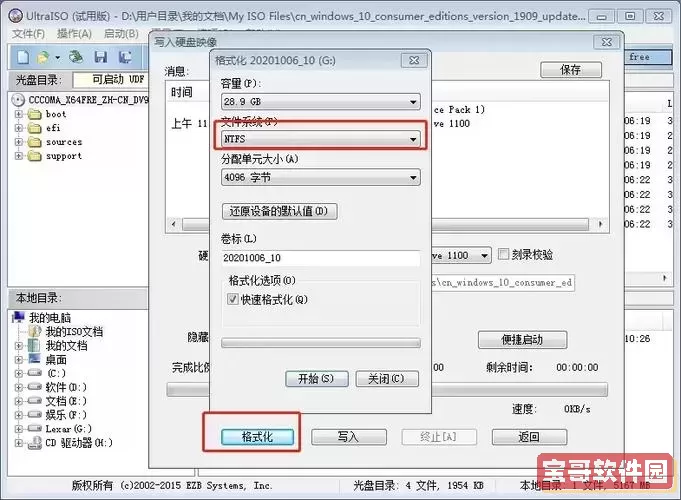Expand the Lexar (G:) tree node
This screenshot has height=500, width=681.
coord(18,429)
